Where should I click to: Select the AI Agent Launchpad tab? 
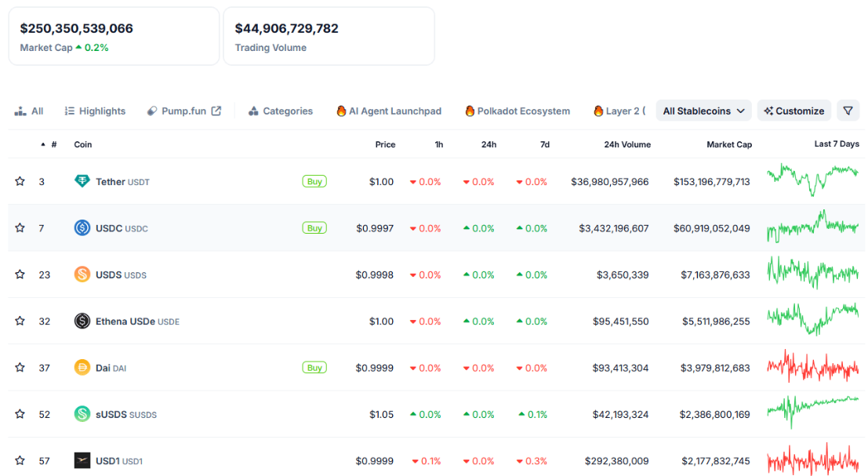pos(389,111)
